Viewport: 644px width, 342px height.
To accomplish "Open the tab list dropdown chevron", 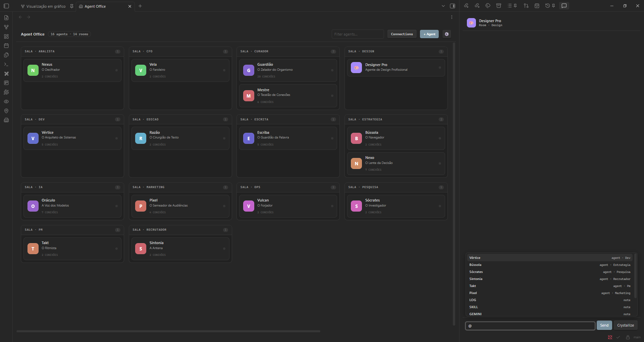I will (x=443, y=6).
